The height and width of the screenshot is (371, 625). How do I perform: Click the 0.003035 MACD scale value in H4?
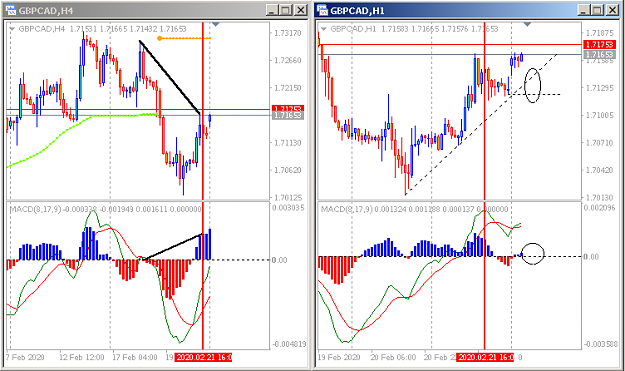(x=288, y=208)
